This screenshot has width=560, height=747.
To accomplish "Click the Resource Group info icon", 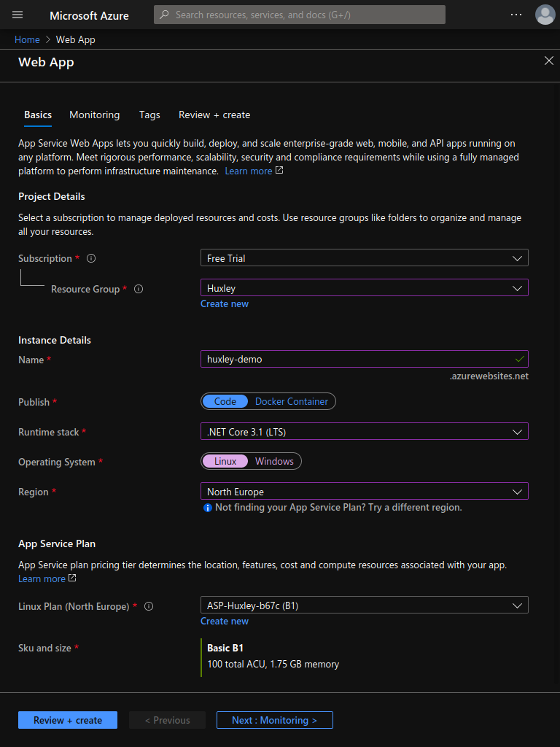I will tap(139, 289).
